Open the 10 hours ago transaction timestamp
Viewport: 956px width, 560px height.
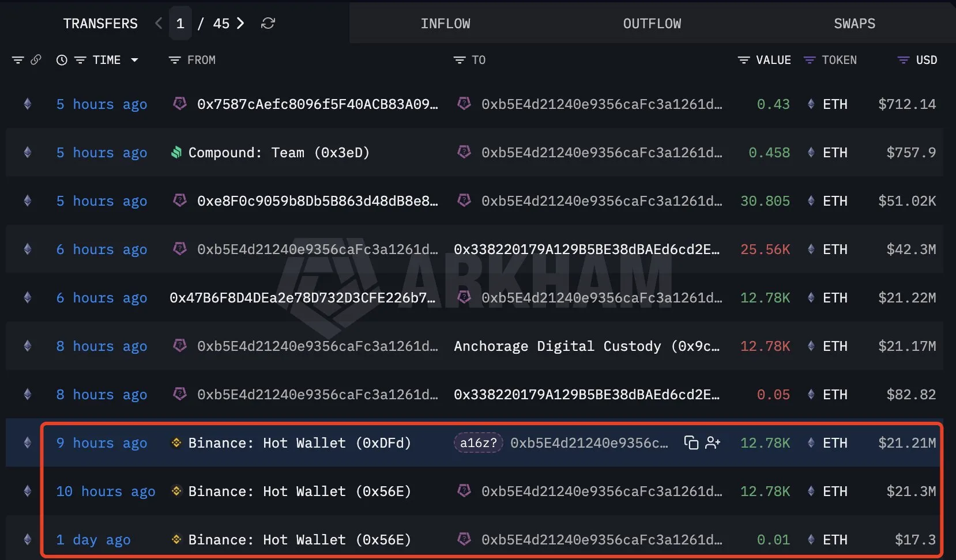[106, 491]
